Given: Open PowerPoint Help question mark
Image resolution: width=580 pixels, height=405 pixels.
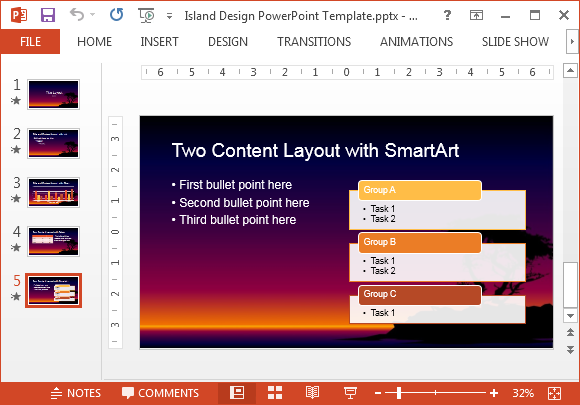Looking at the screenshot, I should pos(447,15).
